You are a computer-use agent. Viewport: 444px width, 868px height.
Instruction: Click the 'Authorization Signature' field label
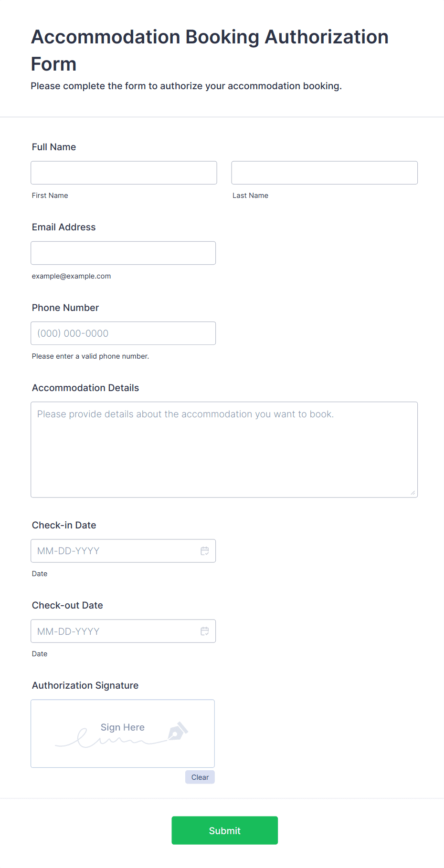(x=85, y=685)
